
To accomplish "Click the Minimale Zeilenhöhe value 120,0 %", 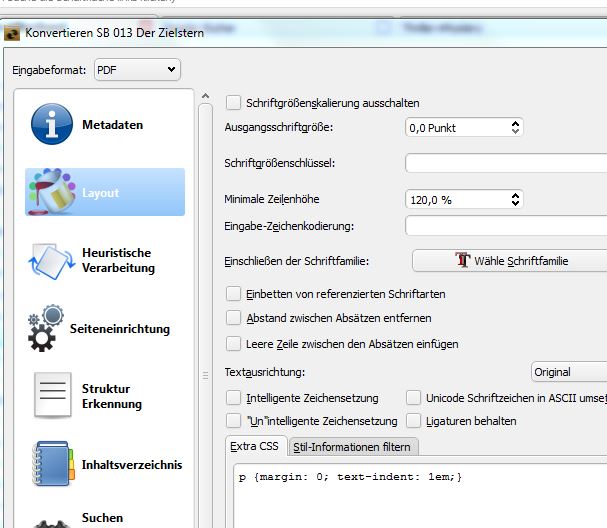I will point(431,200).
